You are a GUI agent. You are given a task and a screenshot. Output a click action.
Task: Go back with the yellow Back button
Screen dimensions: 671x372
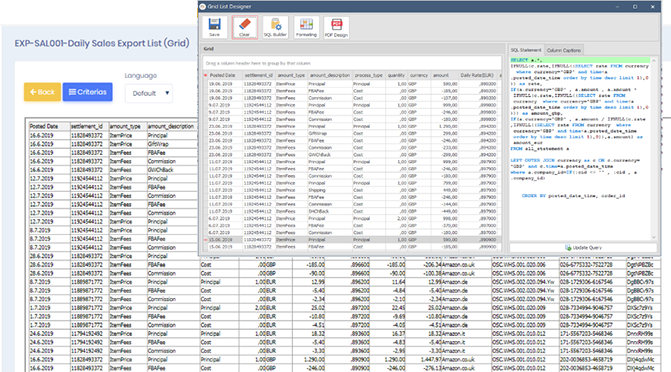pos(42,92)
